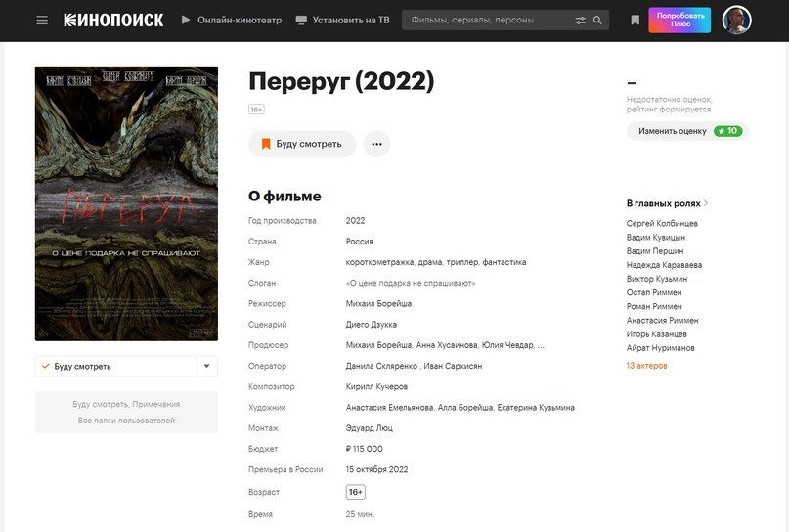
Task: Click budget value ₽ 115 000
Action: pos(365,449)
